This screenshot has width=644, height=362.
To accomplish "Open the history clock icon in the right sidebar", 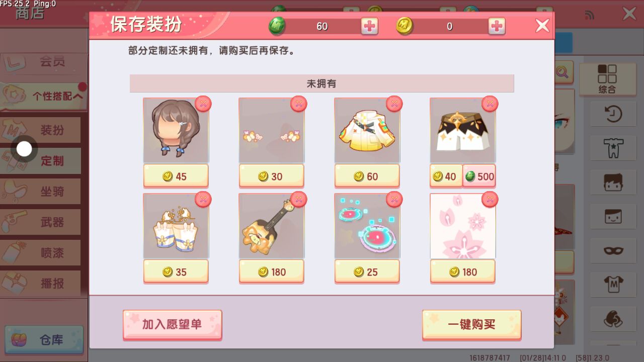I will [613, 114].
